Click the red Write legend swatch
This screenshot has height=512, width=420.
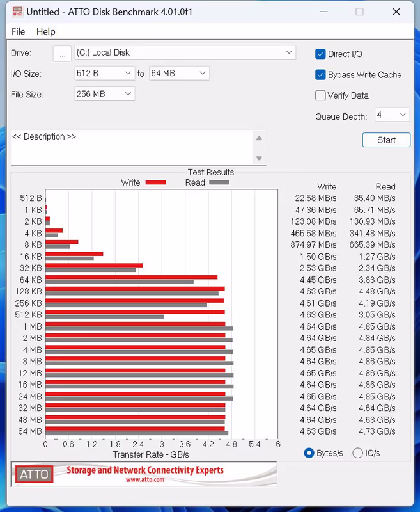(155, 182)
